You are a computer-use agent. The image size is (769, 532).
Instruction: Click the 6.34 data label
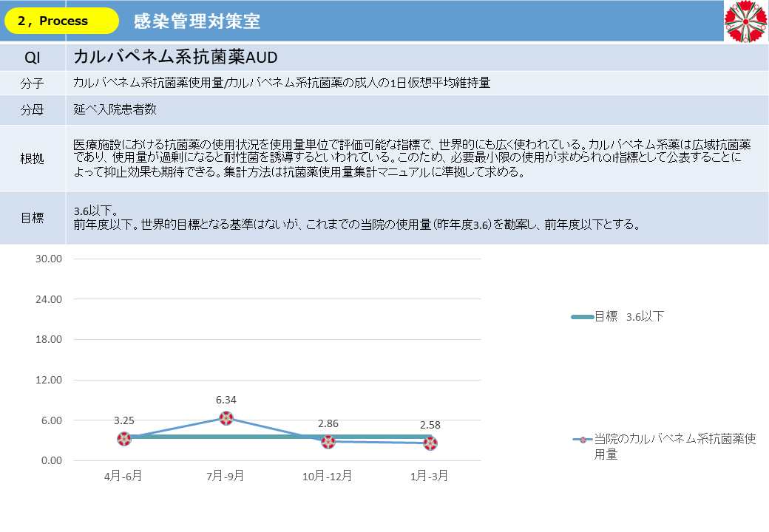226,400
